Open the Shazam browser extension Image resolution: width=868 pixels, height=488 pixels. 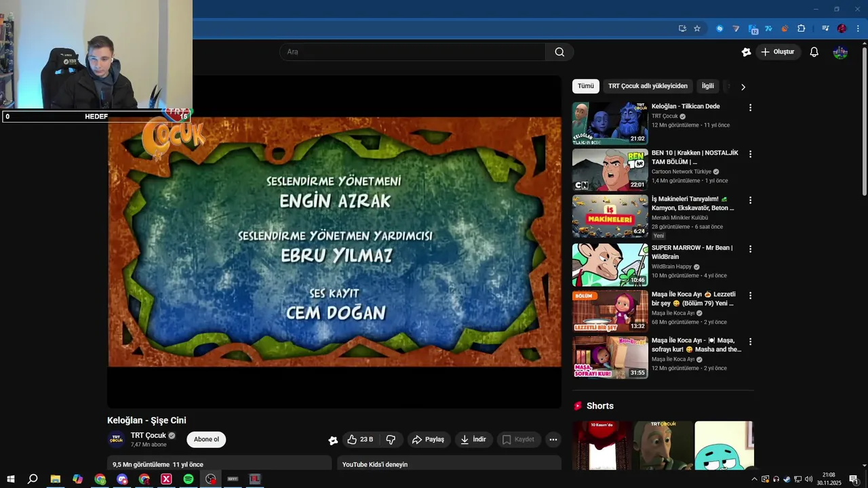coord(719,28)
